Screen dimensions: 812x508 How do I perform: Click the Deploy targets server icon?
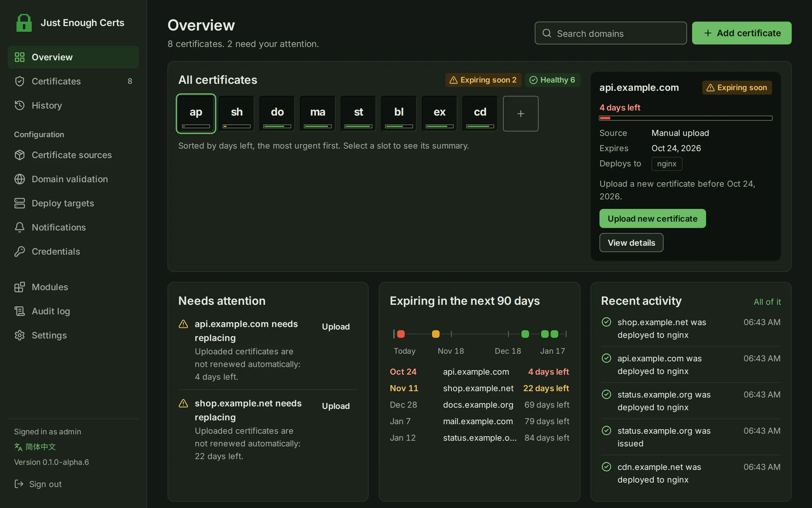pyautogui.click(x=20, y=203)
